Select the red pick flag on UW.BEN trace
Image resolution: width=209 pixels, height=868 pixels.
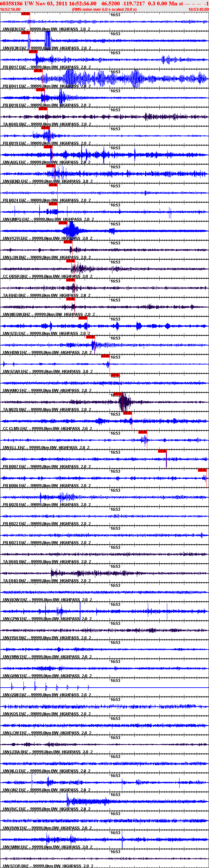(26, 14)
